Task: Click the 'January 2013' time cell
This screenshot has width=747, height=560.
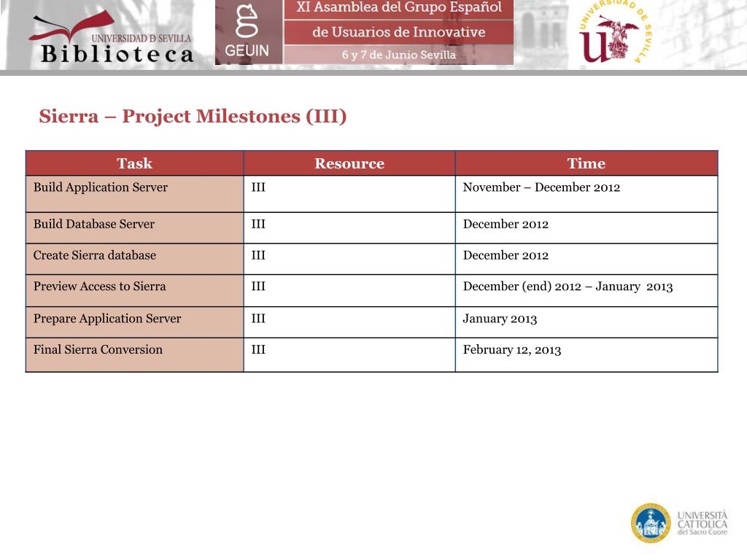Action: [587, 322]
